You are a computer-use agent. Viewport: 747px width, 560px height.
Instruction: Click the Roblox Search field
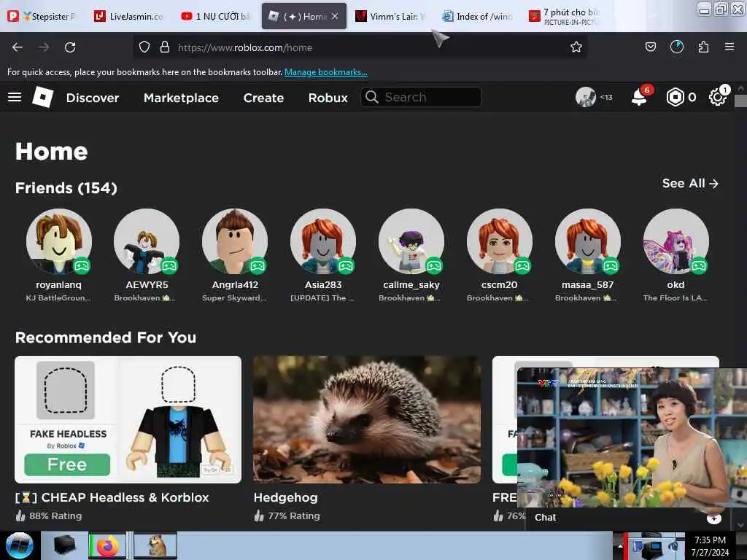pos(421,97)
